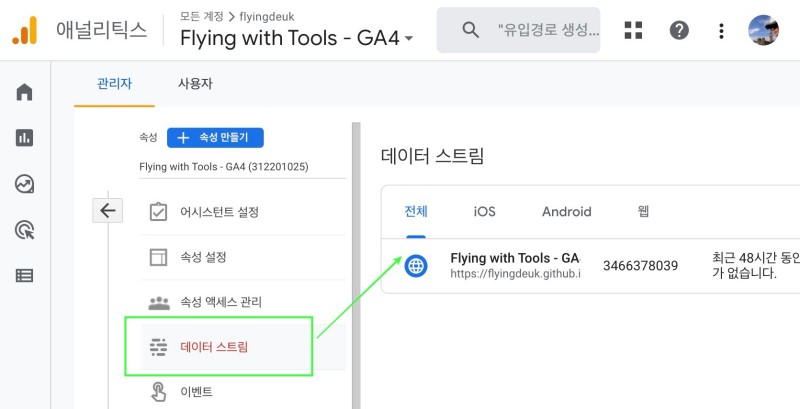Open the Google apps grid icon
Screen dimensions: 800x409
[x=633, y=30]
